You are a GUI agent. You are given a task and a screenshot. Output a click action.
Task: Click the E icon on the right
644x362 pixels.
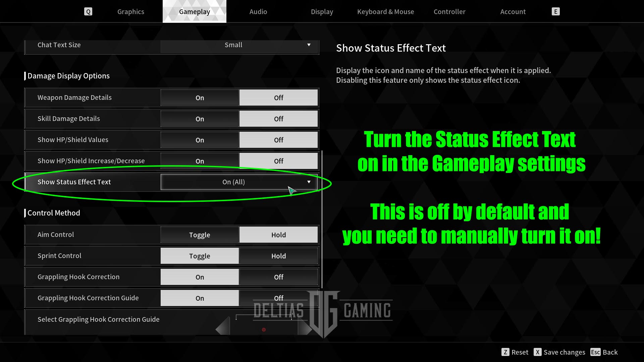(556, 11)
